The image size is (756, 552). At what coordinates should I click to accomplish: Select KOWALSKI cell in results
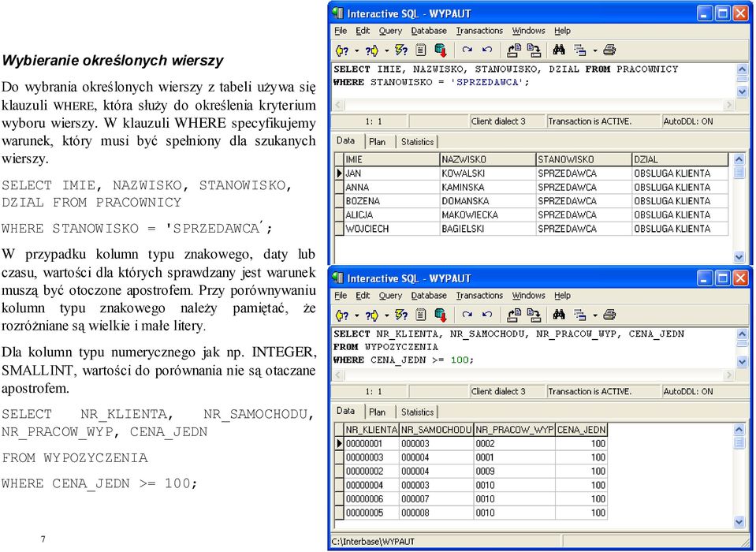488,173
